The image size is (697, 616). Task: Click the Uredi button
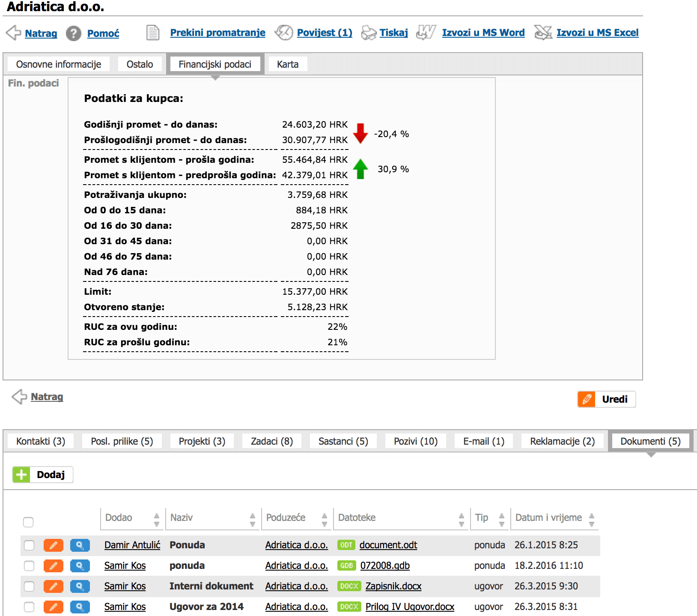coord(606,399)
